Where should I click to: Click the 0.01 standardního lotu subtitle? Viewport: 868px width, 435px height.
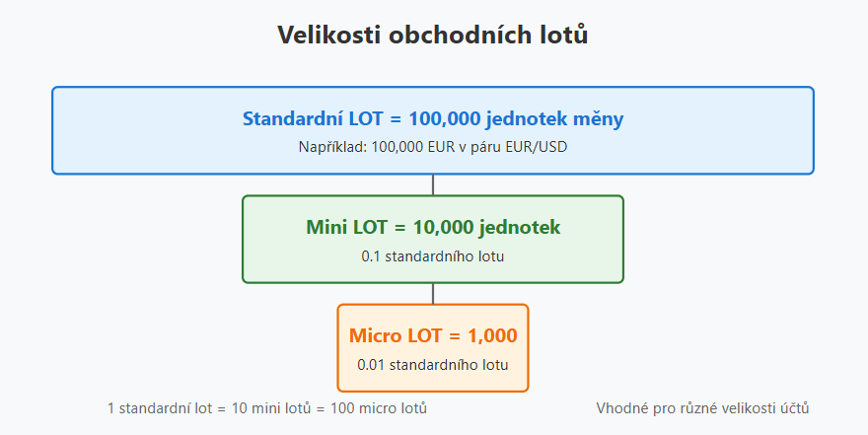(433, 365)
